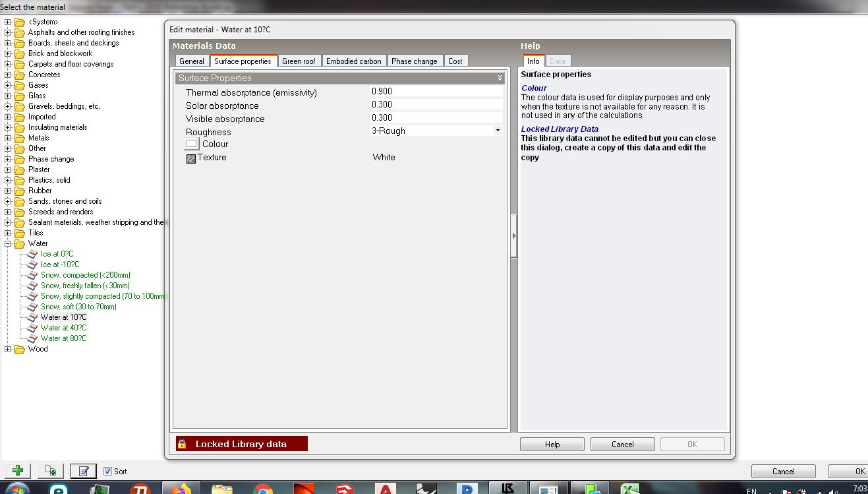Click the padlock Locked Library data icon

pyautogui.click(x=182, y=444)
